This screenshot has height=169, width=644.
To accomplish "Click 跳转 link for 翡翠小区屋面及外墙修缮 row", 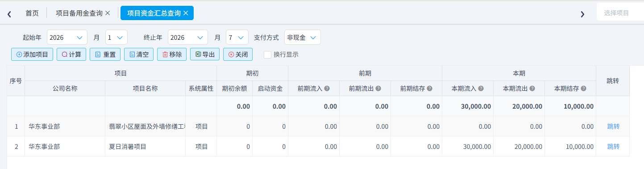I will (x=613, y=127).
